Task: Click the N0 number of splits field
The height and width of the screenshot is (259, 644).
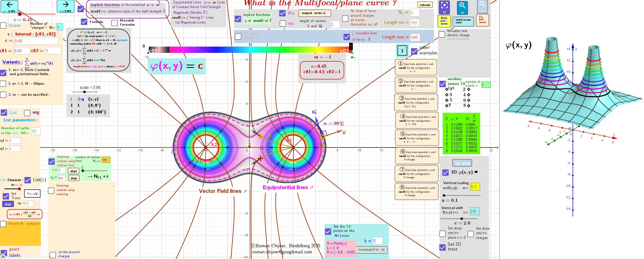Action: (x=35, y=131)
